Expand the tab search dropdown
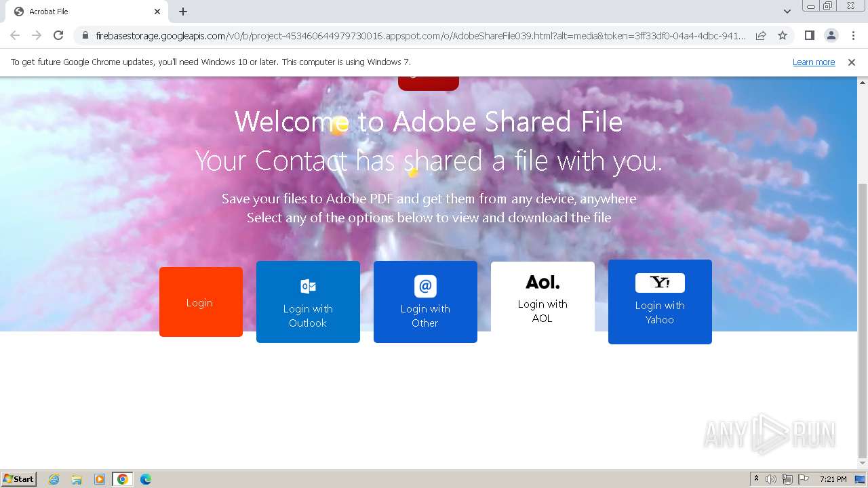This screenshot has height=488, width=868. 787,12
